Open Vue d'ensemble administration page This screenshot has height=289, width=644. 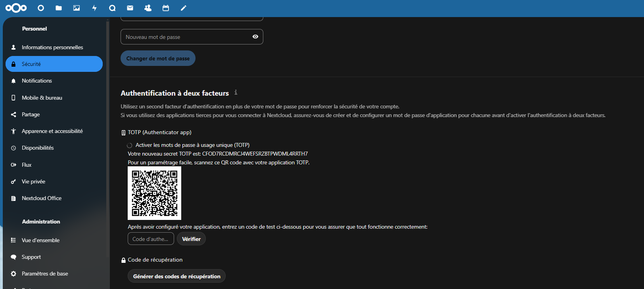point(54,240)
